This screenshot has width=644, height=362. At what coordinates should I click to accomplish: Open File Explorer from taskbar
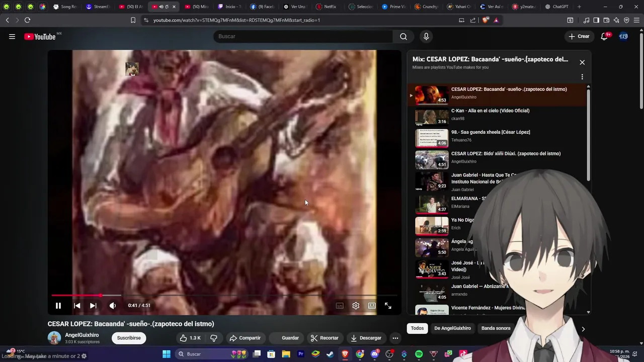(x=286, y=354)
